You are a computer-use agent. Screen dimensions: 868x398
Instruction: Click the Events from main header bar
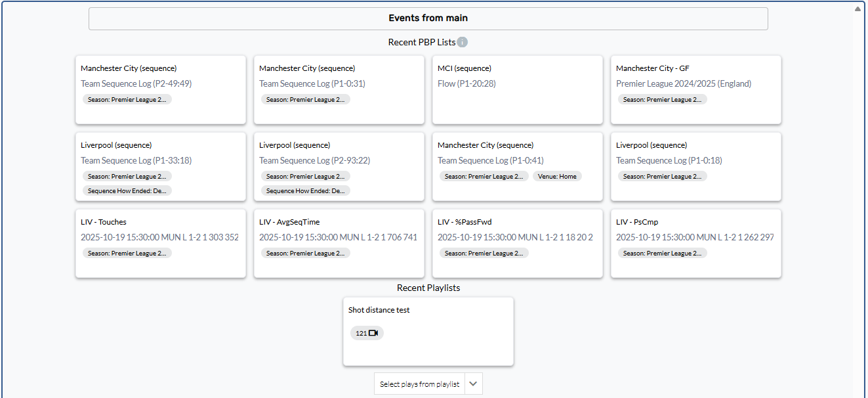point(428,18)
